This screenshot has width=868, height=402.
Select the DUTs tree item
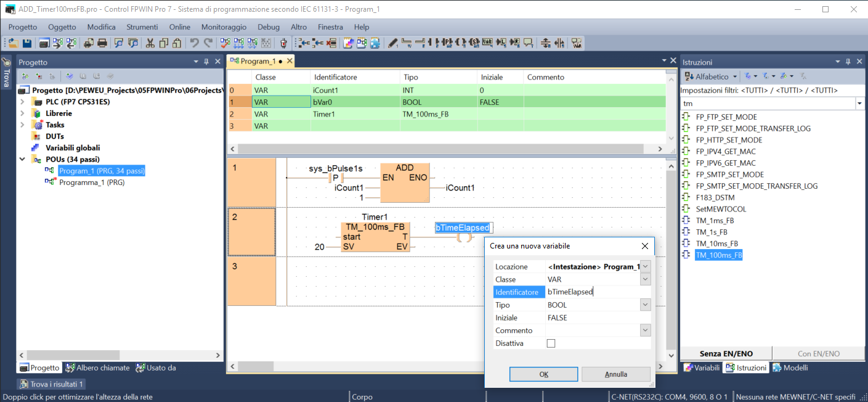(x=54, y=136)
